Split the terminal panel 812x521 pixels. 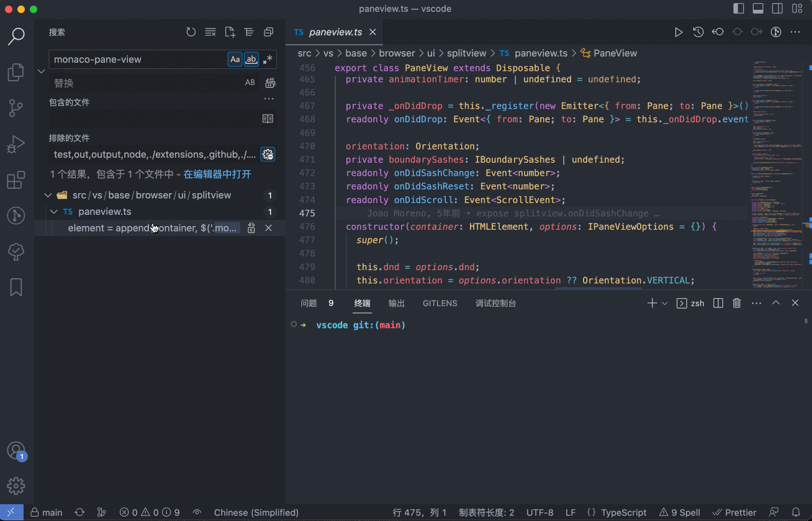click(x=718, y=303)
